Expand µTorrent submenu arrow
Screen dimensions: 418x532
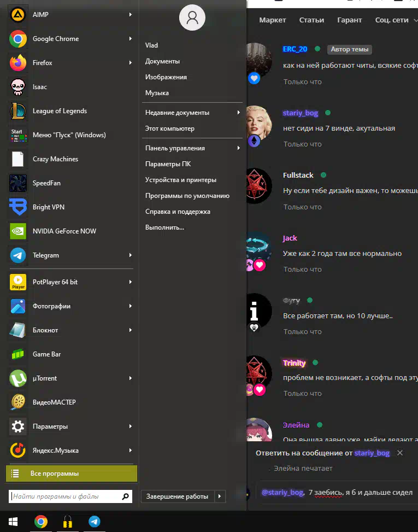pyautogui.click(x=131, y=378)
